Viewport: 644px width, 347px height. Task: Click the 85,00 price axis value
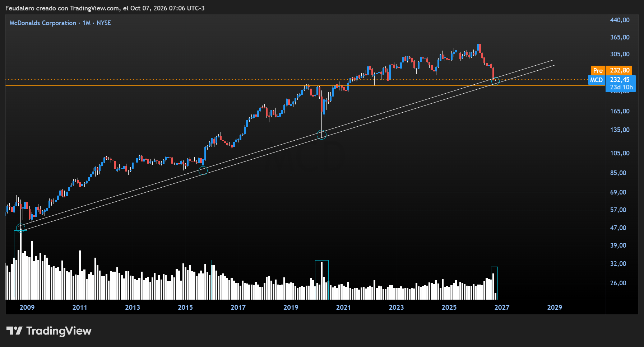click(618, 173)
